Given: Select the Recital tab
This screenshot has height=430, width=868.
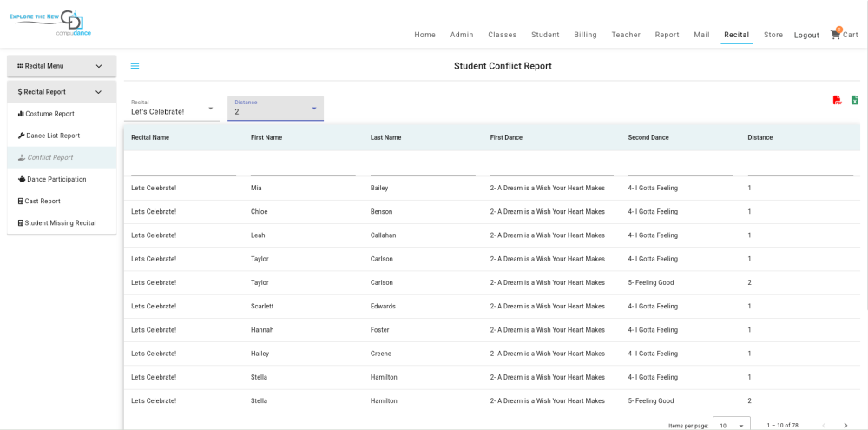Looking at the screenshot, I should pyautogui.click(x=736, y=35).
